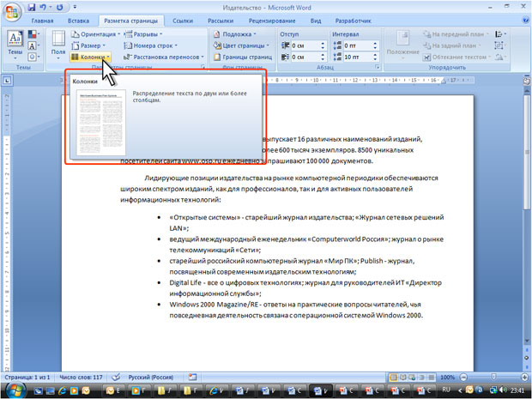This screenshot has width=532, height=399.
Task: Open the Рассылки tab
Action: pos(221,21)
